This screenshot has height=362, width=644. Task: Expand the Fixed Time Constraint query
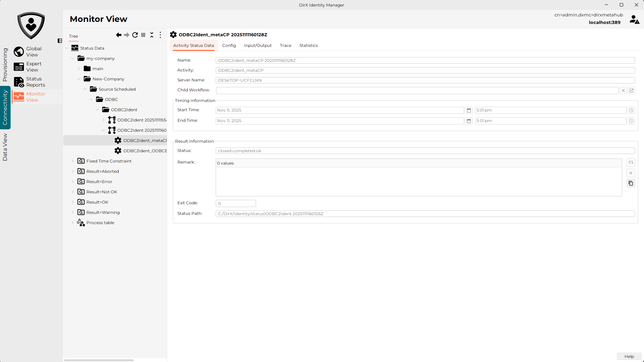[x=72, y=161]
